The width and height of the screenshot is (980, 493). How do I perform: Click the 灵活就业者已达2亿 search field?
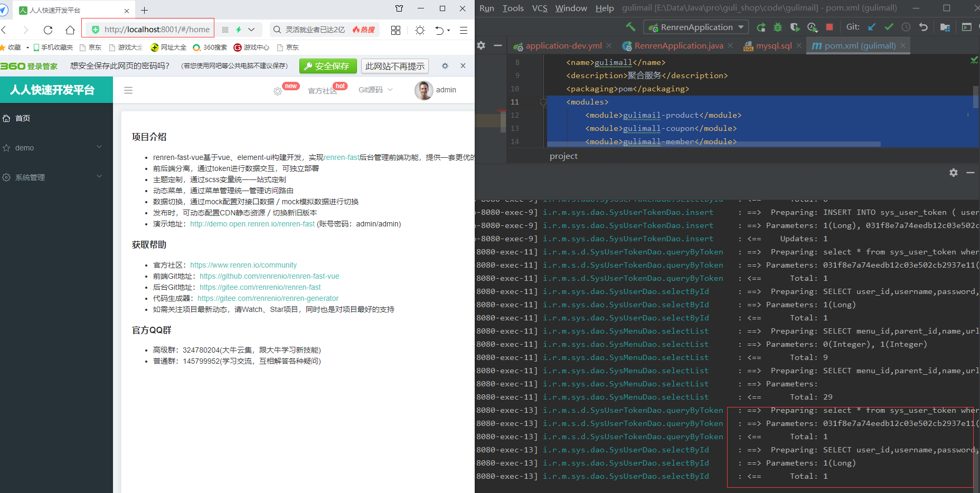tap(315, 30)
